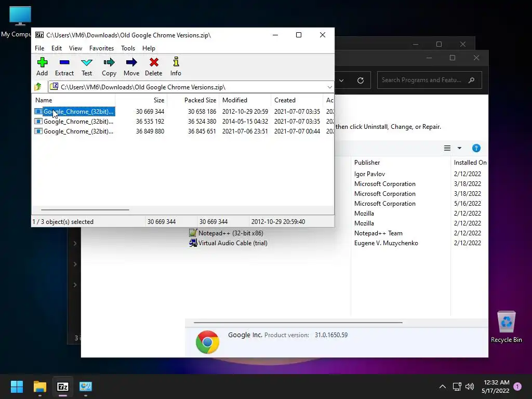Sort by Created column header
Image resolution: width=532 pixels, height=399 pixels.
(297, 100)
